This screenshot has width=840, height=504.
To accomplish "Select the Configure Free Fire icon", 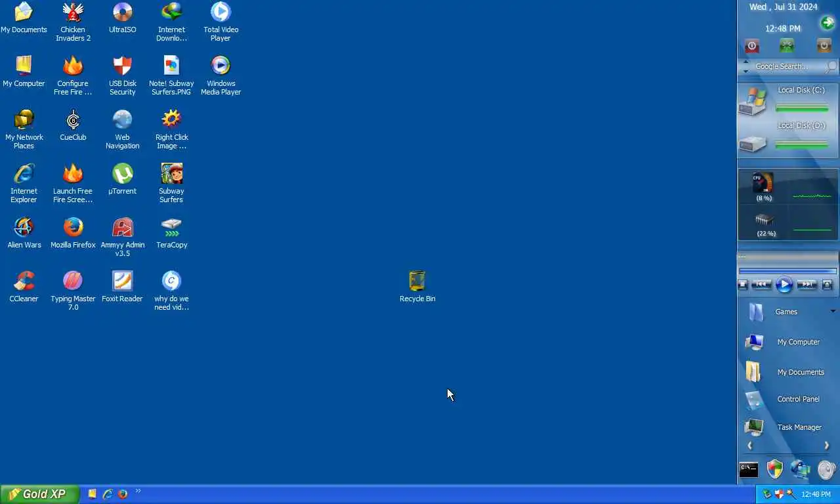I will [x=73, y=76].
